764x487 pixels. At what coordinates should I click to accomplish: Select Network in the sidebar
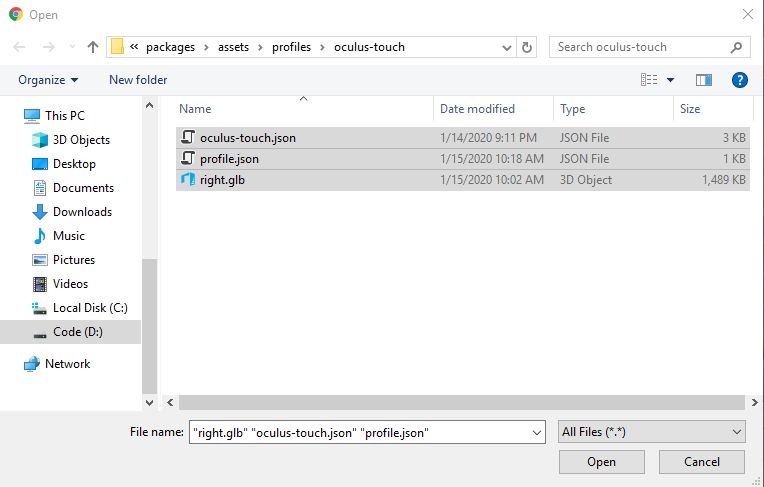[x=67, y=364]
